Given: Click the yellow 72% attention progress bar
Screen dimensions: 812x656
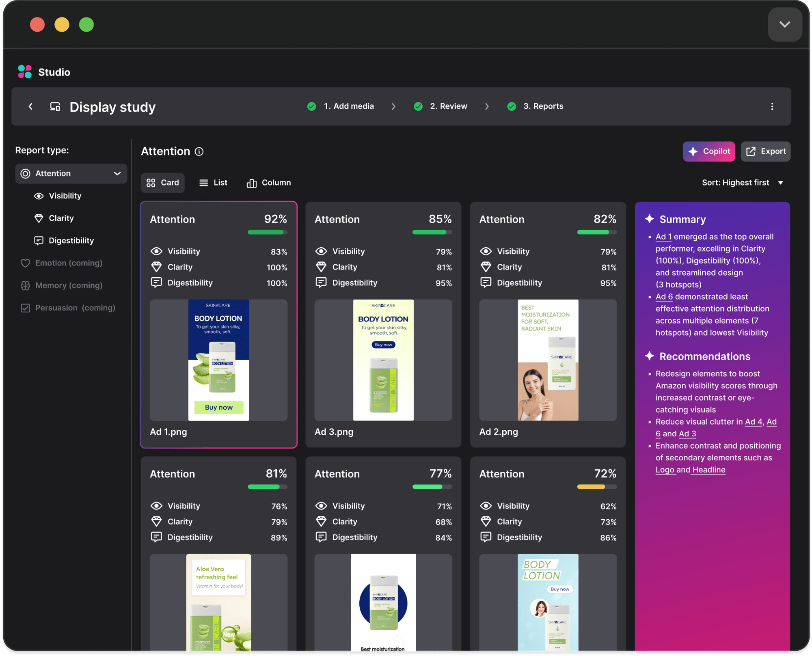Looking at the screenshot, I should (x=597, y=487).
